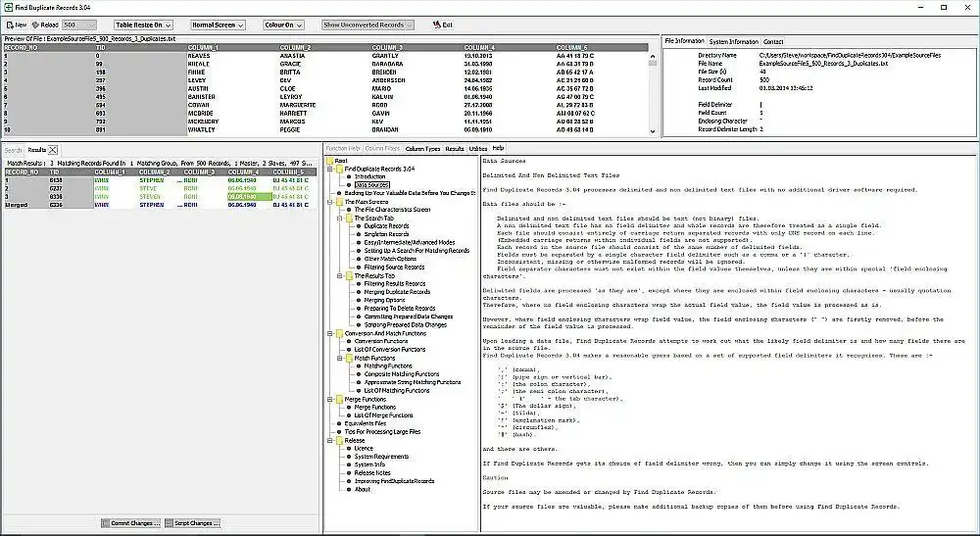Open Filtering Source Records topic
The image size is (980, 536).
(394, 268)
